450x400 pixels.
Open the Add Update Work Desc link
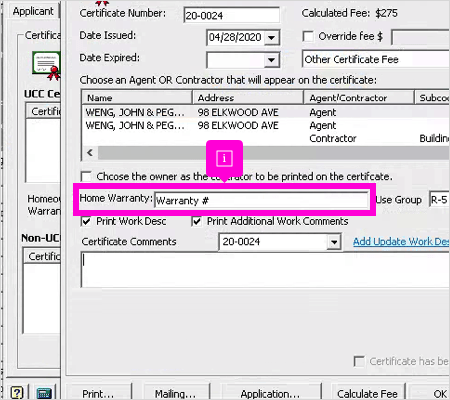(x=401, y=242)
